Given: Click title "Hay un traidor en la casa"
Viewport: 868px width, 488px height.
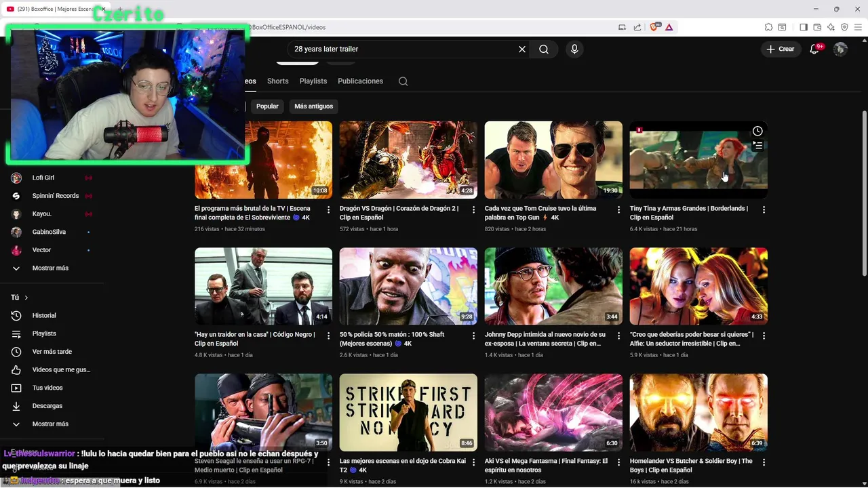Looking at the screenshot, I should [x=255, y=339].
